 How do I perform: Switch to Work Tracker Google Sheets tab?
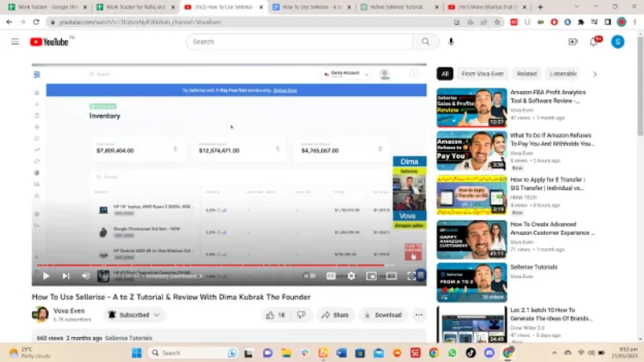coord(48,7)
